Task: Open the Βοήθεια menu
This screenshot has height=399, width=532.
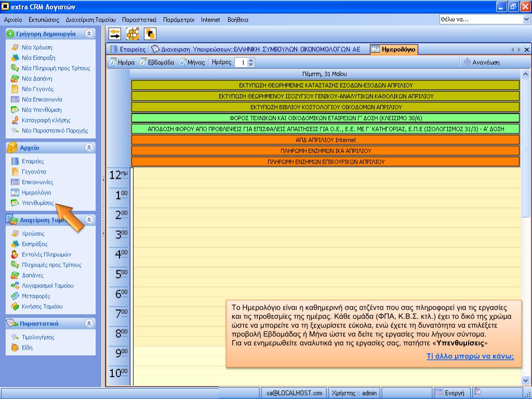Action: (238, 20)
